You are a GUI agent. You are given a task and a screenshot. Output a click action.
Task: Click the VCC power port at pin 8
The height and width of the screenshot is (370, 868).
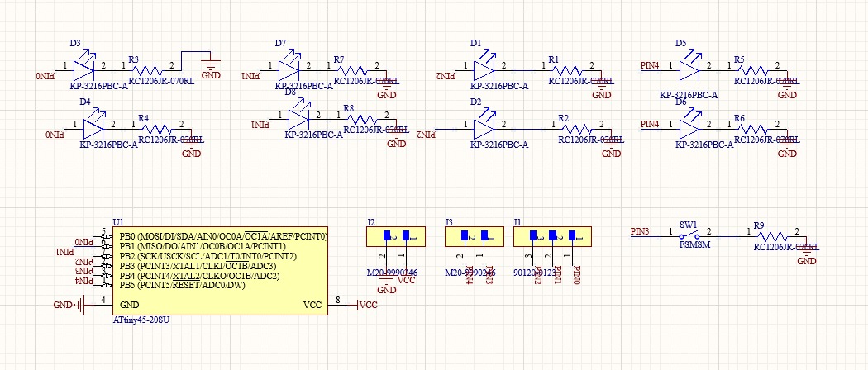368,305
